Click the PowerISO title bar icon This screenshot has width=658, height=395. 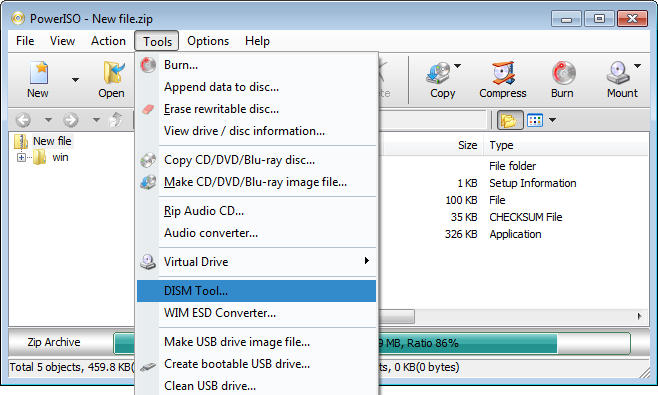pyautogui.click(x=18, y=18)
